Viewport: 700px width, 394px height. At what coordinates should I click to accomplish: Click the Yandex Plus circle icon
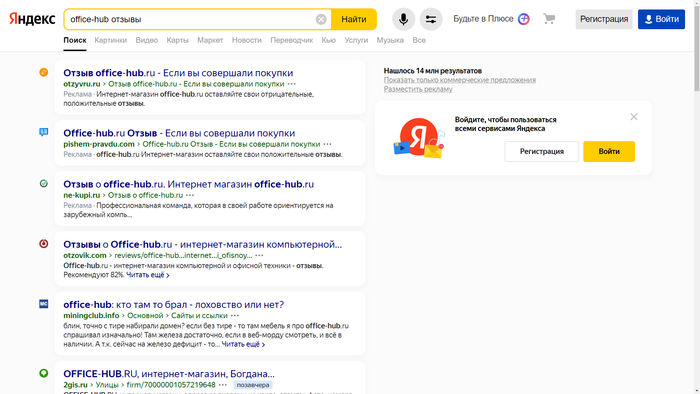coord(524,19)
